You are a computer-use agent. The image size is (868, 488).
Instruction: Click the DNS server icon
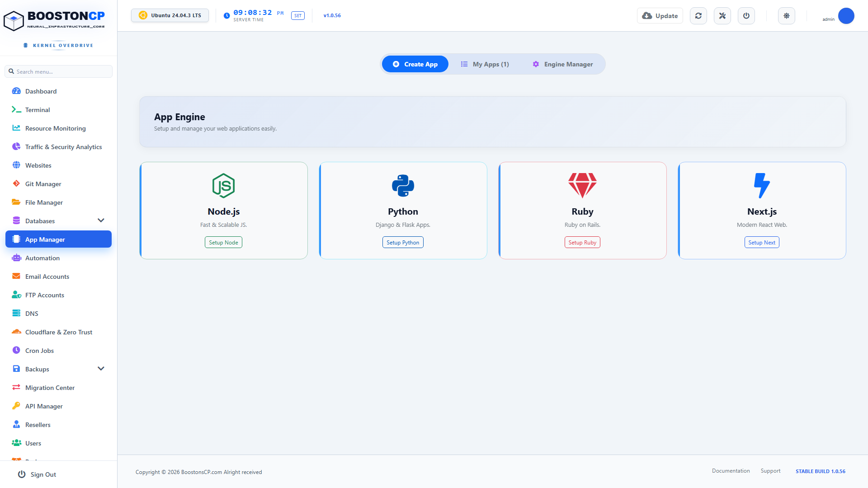[16, 313]
